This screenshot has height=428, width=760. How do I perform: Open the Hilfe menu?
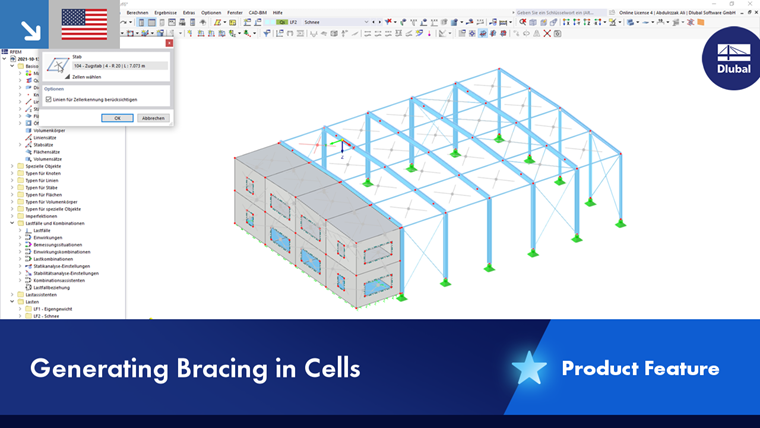tap(277, 13)
